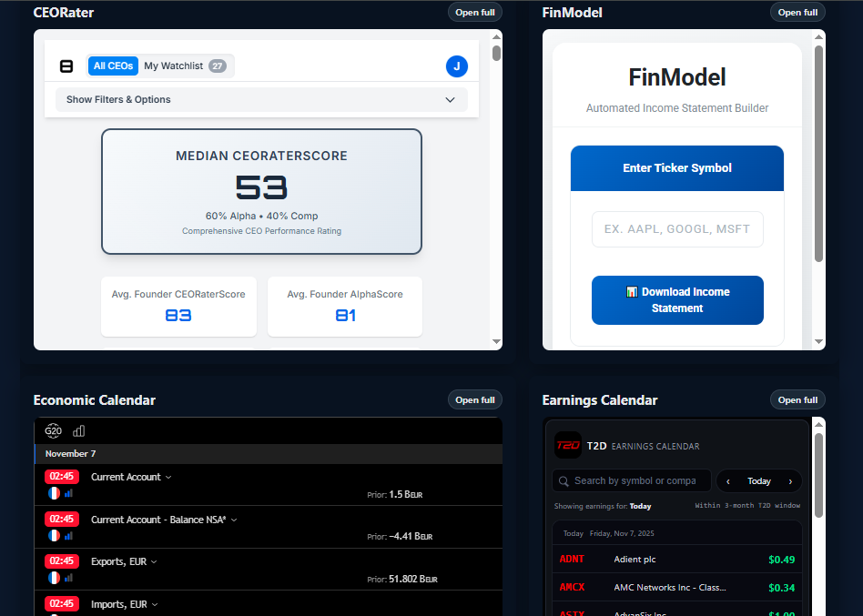This screenshot has width=863, height=616.
Task: Click 02:45 time badge for Current Account
Action: pyautogui.click(x=62, y=476)
